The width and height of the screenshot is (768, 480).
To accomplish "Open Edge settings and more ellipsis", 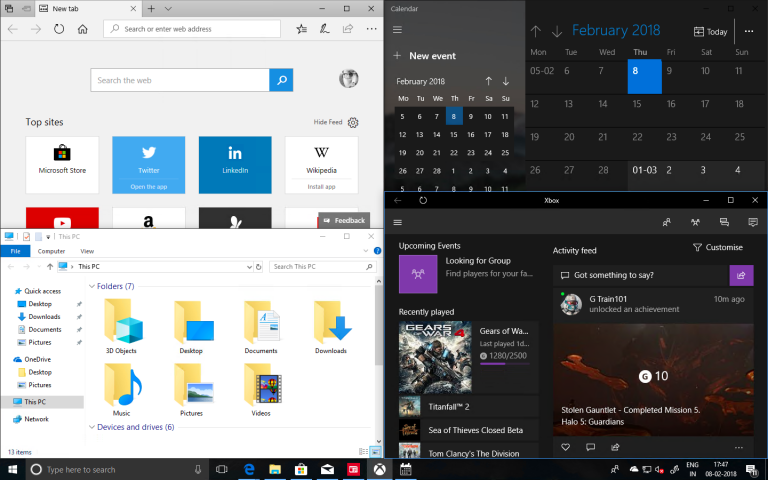I will (371, 29).
